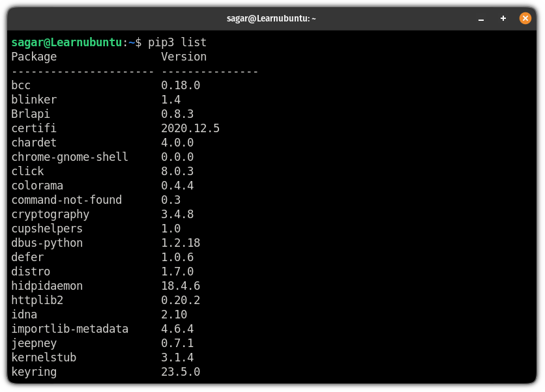The width and height of the screenshot is (545, 392).
Task: Maximize the terminal with plus icon
Action: 503,18
